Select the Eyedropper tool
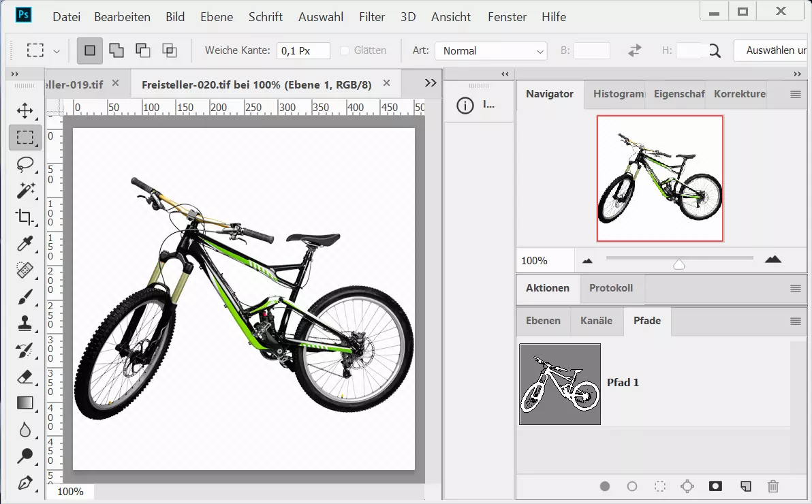This screenshot has height=504, width=812. click(25, 244)
